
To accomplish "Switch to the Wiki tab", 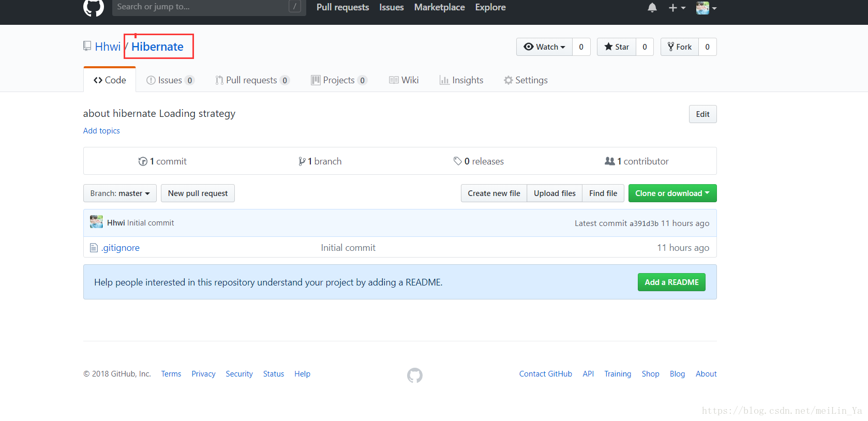I will tap(404, 80).
